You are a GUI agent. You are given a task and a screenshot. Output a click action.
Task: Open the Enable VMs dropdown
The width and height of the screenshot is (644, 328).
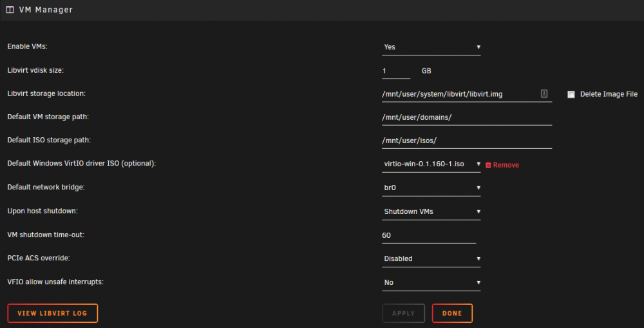tap(431, 47)
